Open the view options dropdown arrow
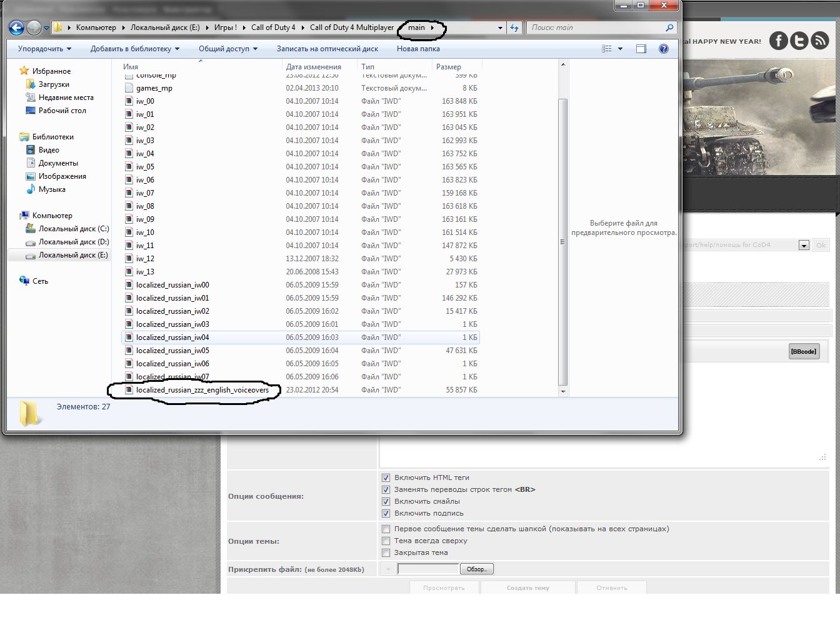The width and height of the screenshot is (840, 625). pyautogui.click(x=620, y=49)
